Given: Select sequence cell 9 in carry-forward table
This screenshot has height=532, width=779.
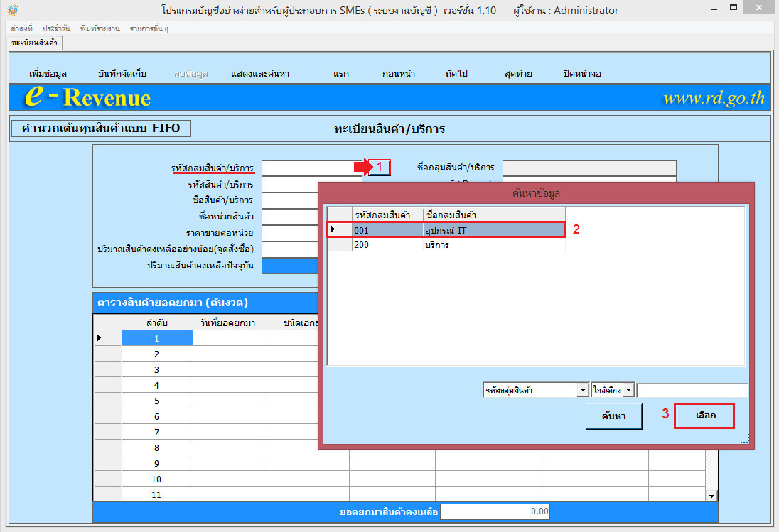Looking at the screenshot, I should pos(157,463).
